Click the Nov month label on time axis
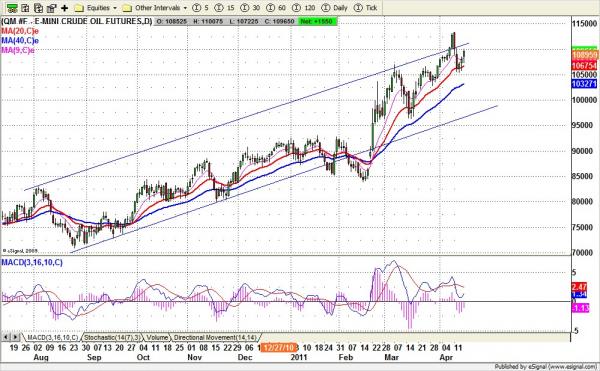Screen dimensions: 600x371 (x=194, y=358)
